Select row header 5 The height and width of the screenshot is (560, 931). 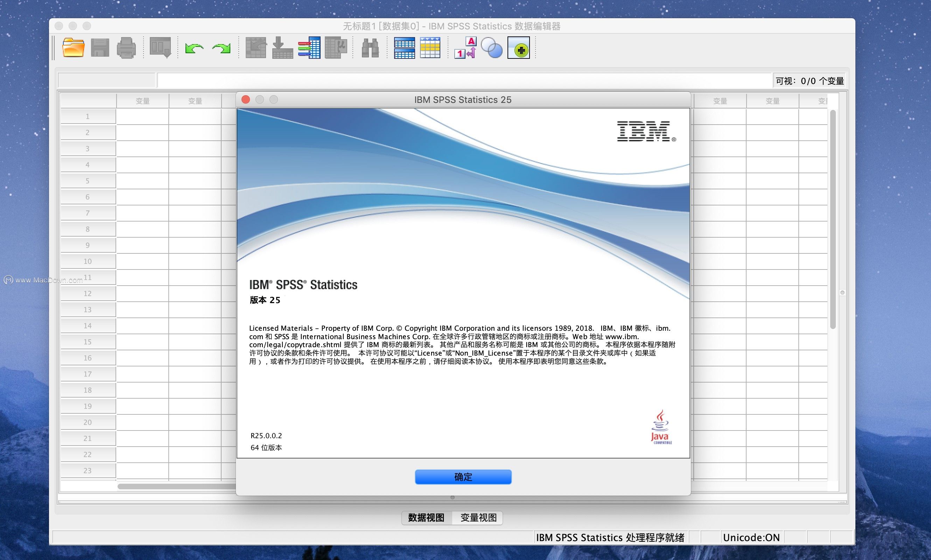[88, 181]
